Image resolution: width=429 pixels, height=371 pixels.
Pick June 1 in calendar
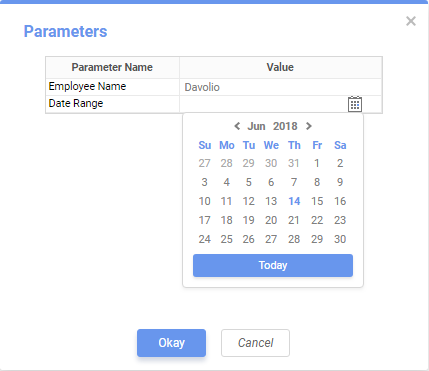point(317,163)
